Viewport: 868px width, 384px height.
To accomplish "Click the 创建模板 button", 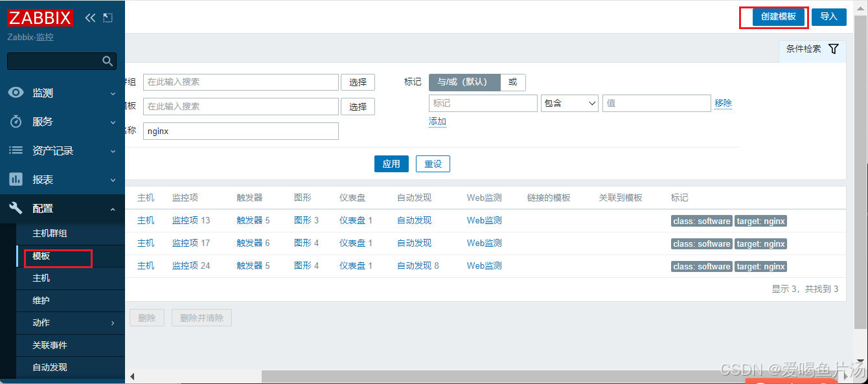I will click(x=778, y=17).
